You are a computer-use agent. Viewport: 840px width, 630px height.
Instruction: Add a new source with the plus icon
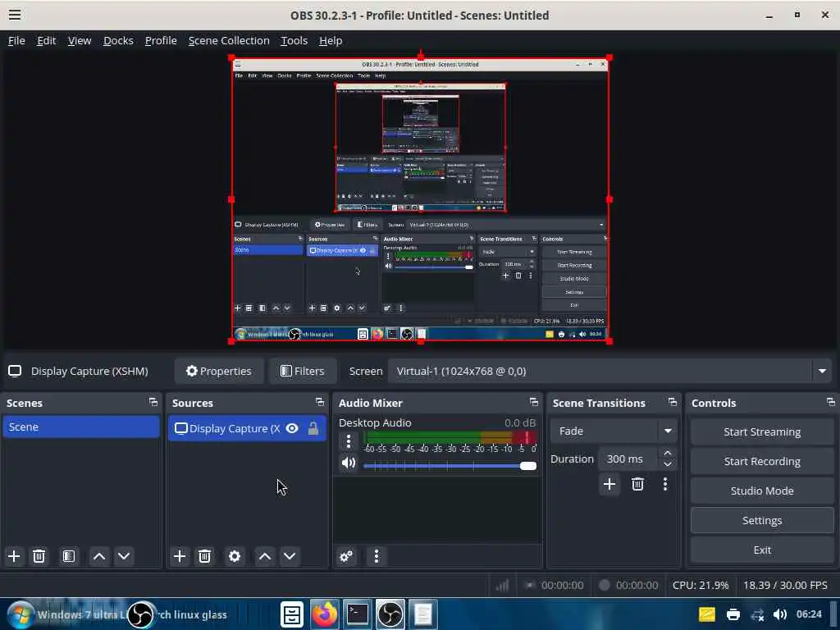pos(180,556)
